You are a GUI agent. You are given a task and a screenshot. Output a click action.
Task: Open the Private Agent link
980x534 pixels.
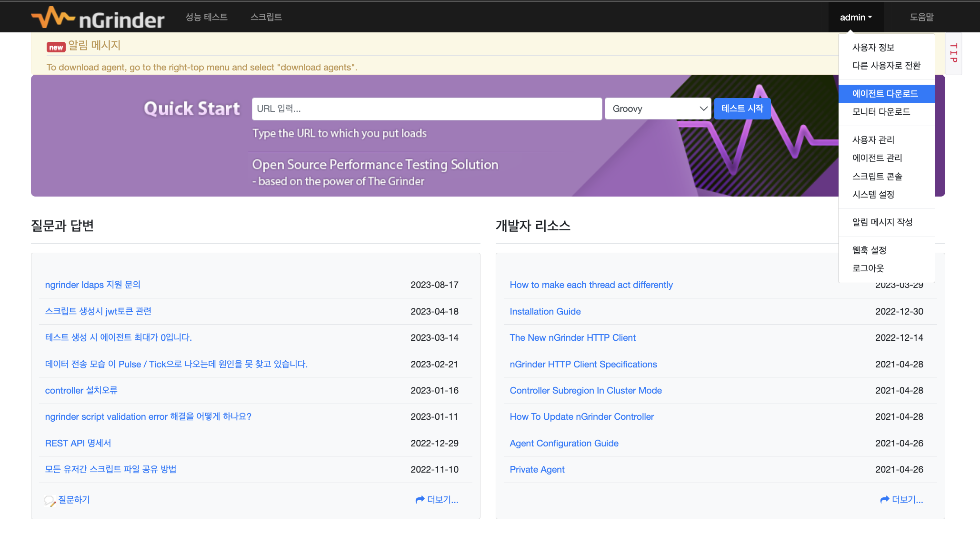537,469
